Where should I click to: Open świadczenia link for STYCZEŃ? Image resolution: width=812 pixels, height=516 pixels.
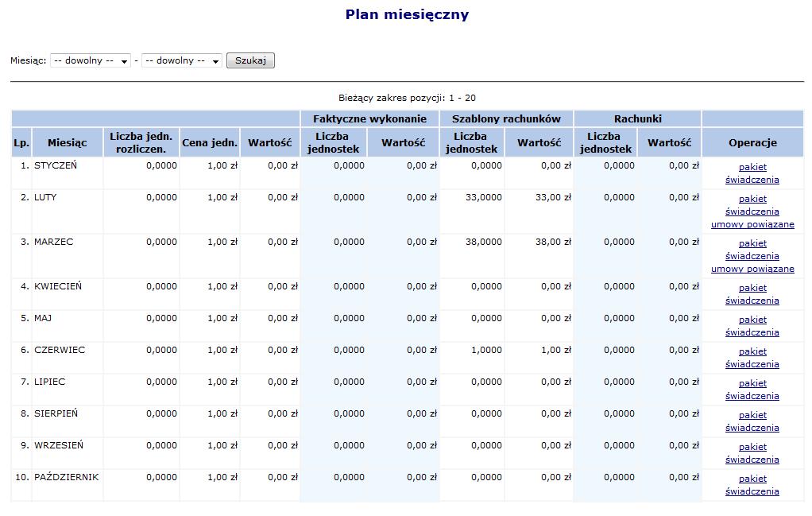[x=752, y=180]
